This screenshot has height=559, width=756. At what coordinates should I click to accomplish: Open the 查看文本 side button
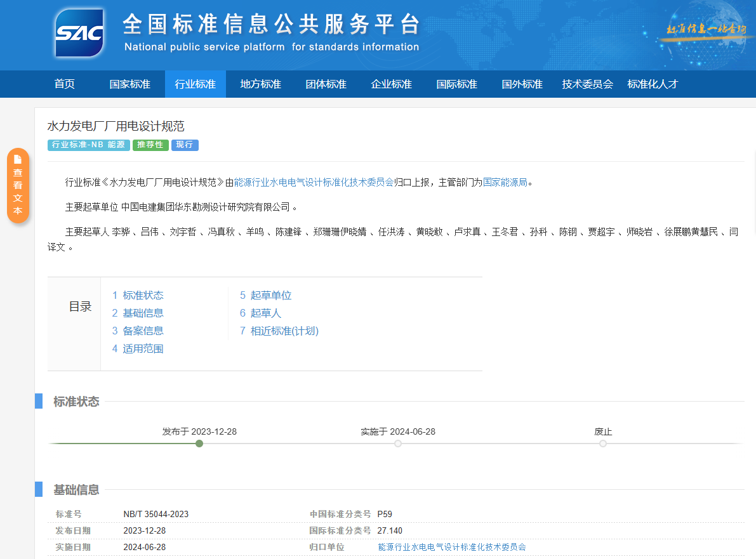click(x=18, y=185)
